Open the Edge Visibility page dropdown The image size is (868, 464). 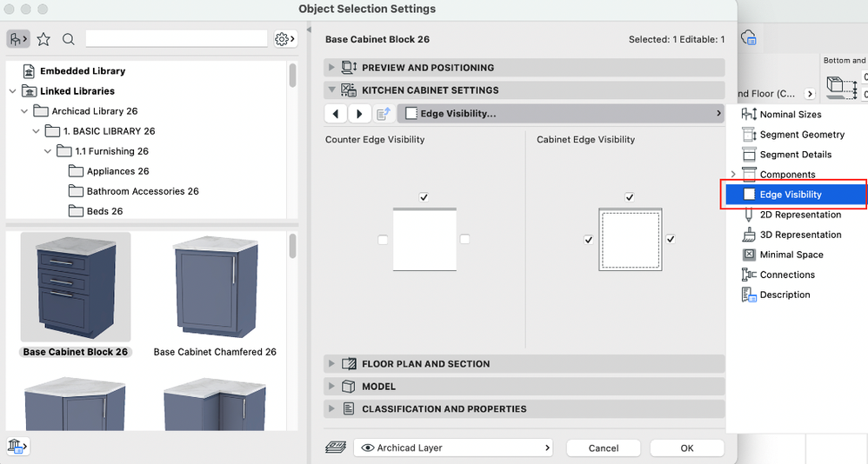561,113
